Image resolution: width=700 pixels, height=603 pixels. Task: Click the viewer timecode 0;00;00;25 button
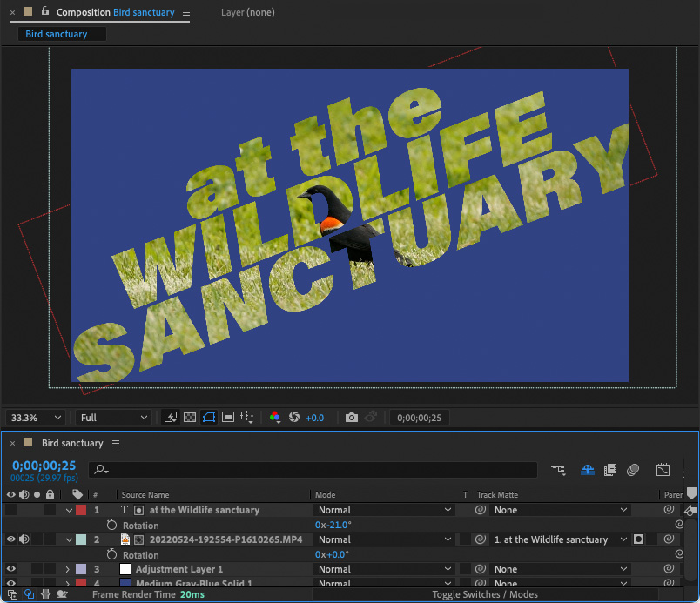[419, 418]
